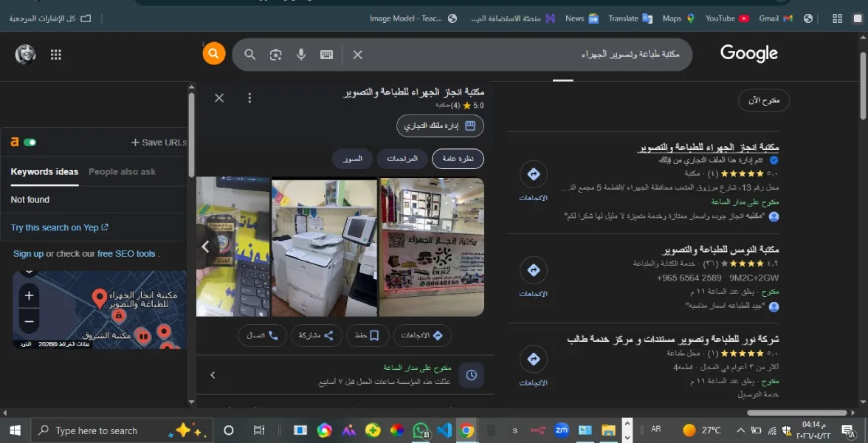Expand the opening hours row chevron
The height and width of the screenshot is (443, 868).
pyautogui.click(x=213, y=375)
